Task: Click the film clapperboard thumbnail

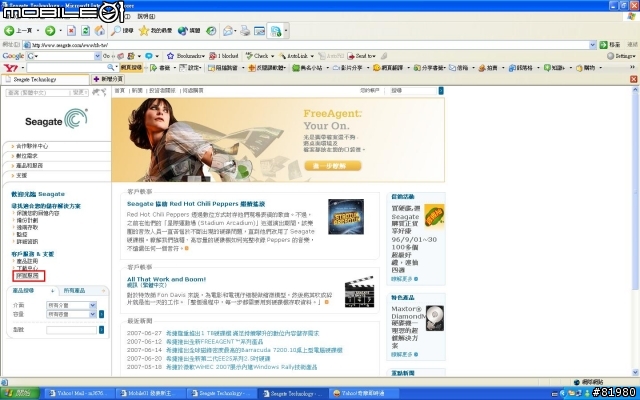Action: (x=360, y=291)
